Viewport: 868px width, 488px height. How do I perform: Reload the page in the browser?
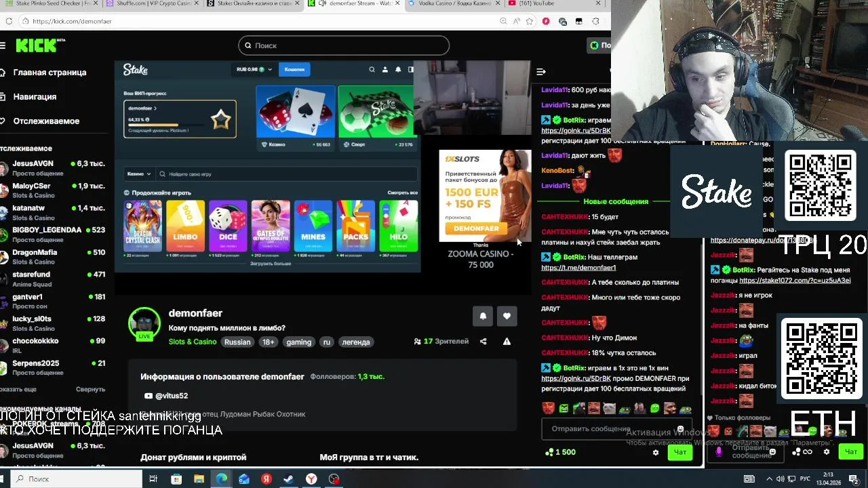tap(9, 21)
